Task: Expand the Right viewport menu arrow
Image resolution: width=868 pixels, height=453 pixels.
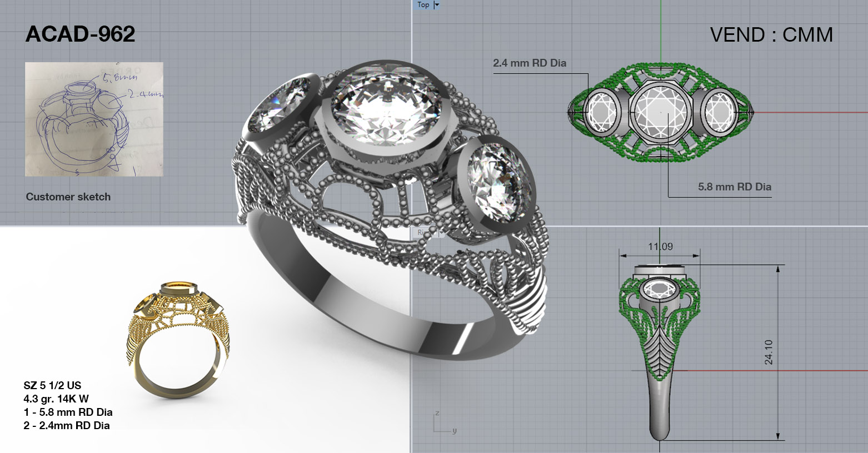Action: (441, 233)
